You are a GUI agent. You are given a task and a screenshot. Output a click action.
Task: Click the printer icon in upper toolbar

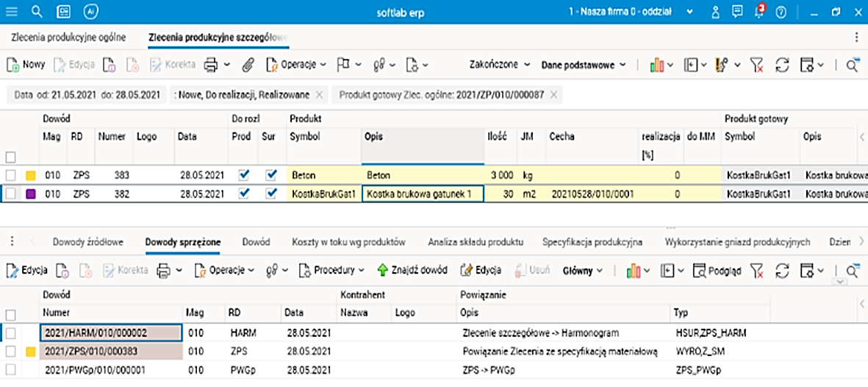[211, 65]
